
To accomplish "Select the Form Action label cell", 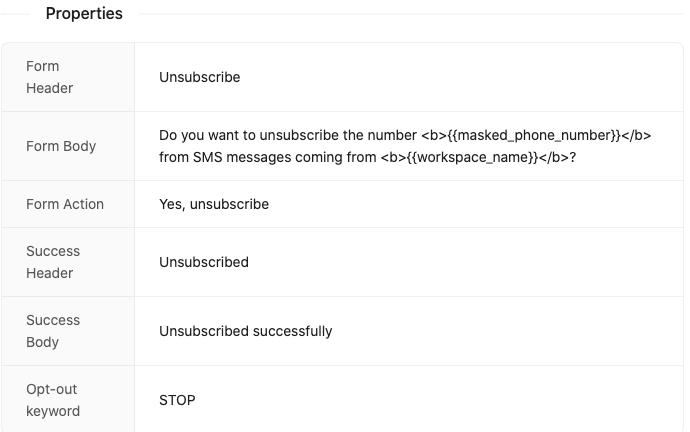I will tap(68, 204).
